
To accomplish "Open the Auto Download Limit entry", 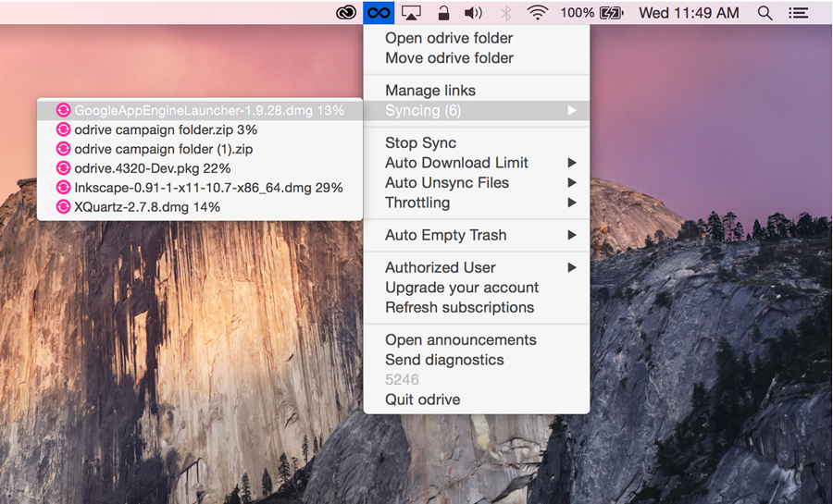I will tap(477, 163).
